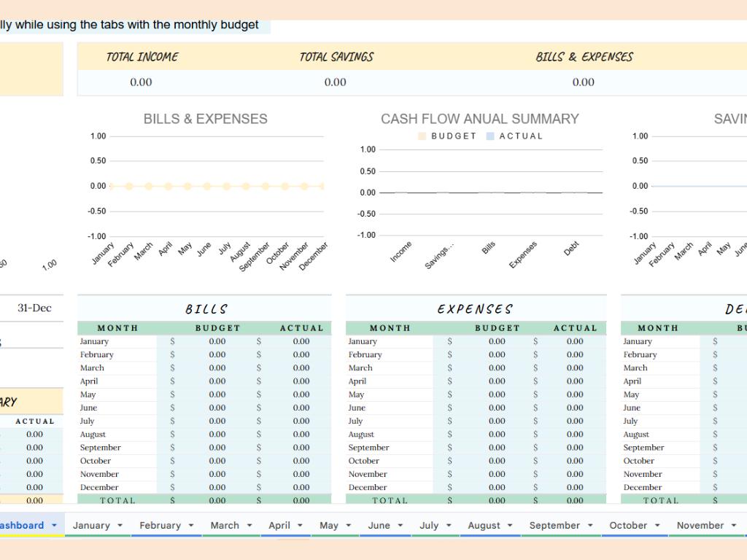Click the Income category label in cash flow chart
The width and height of the screenshot is (747, 560).
tap(400, 252)
